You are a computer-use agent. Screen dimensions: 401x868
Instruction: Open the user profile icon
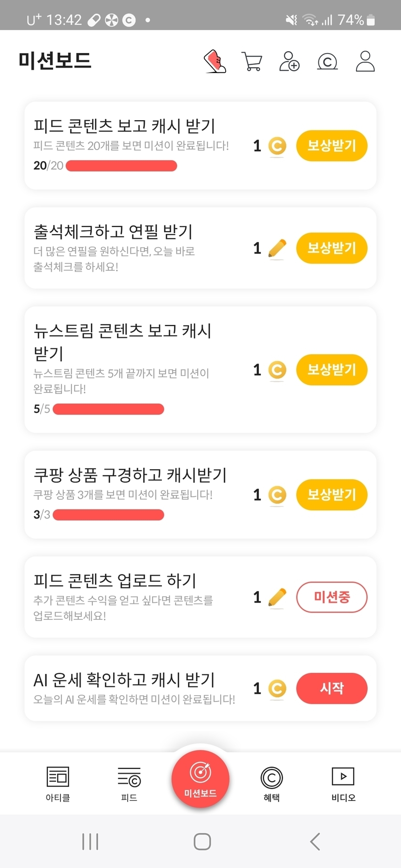[365, 61]
